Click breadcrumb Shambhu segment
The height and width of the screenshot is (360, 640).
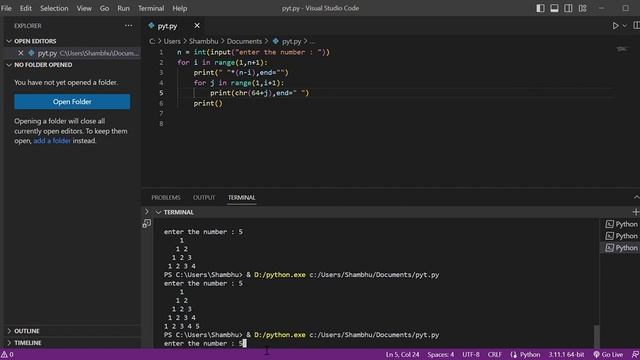pos(204,41)
